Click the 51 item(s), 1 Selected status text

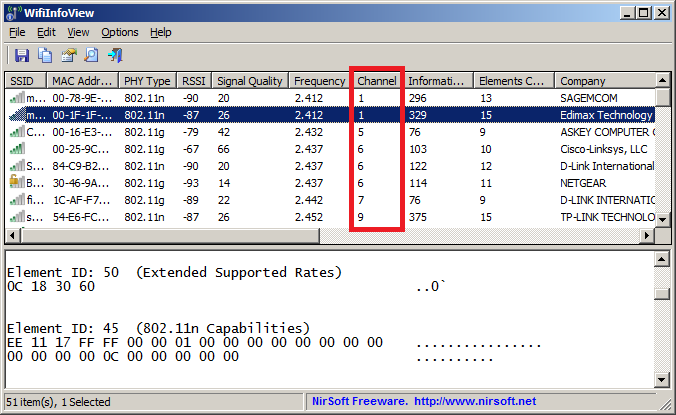[58, 402]
